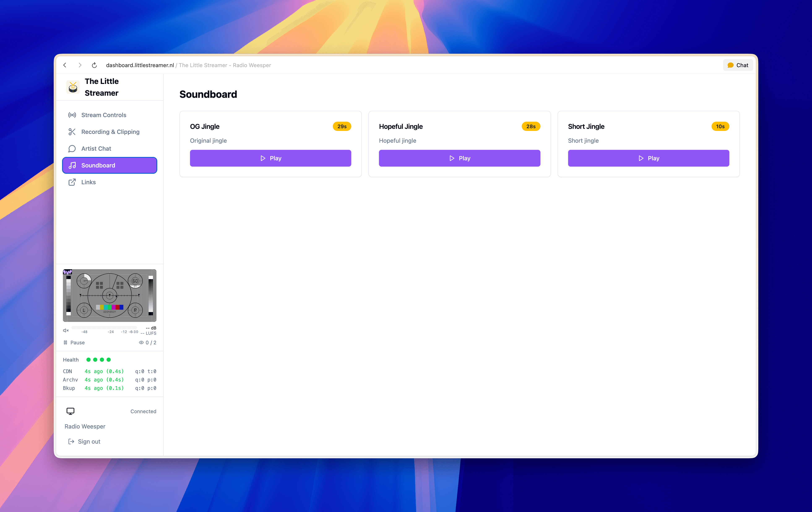812x512 pixels.
Task: Click the last green Health dot
Action: click(109, 360)
